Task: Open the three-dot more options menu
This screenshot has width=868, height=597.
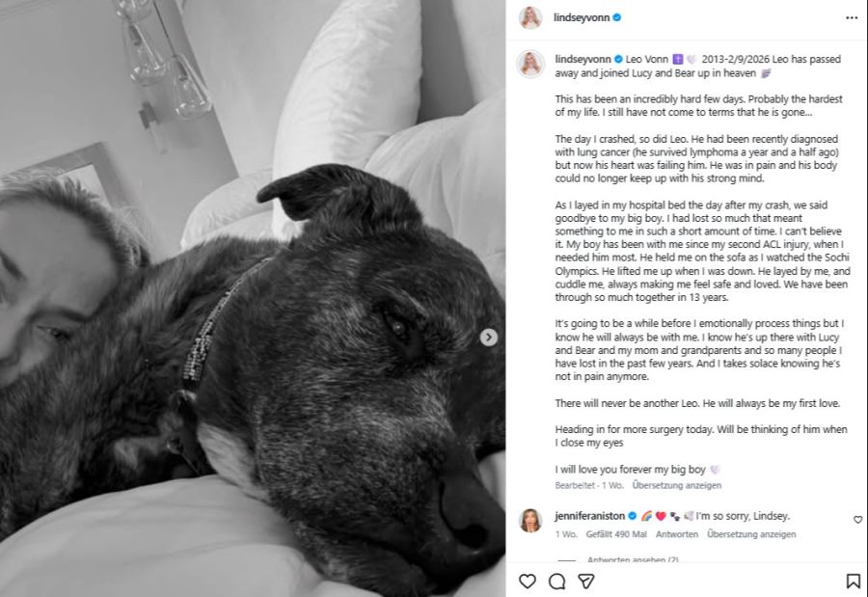Action: (x=852, y=18)
